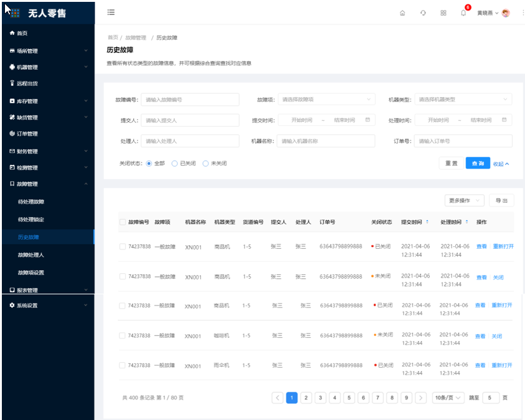Select 已关闭 close-status radio
Image resolution: width=525 pixels, height=420 pixels.
click(174, 164)
